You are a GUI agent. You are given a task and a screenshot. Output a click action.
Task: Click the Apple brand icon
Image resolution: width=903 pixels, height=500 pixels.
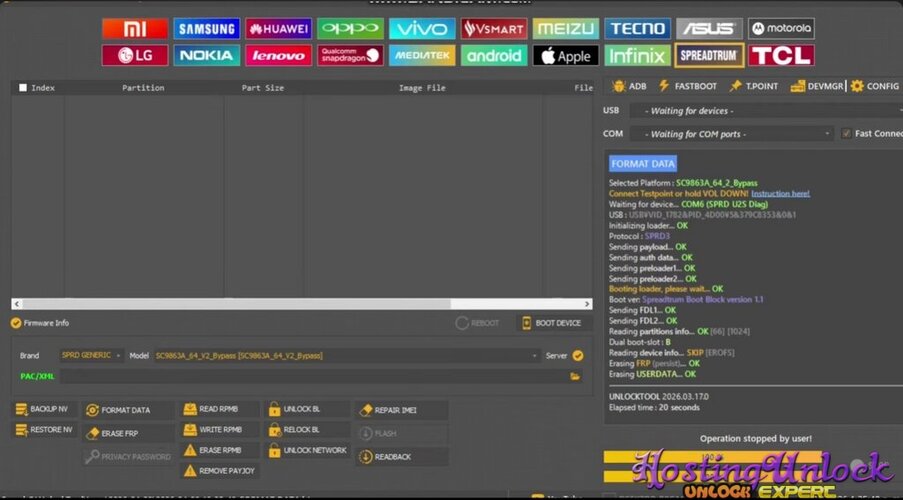point(565,55)
